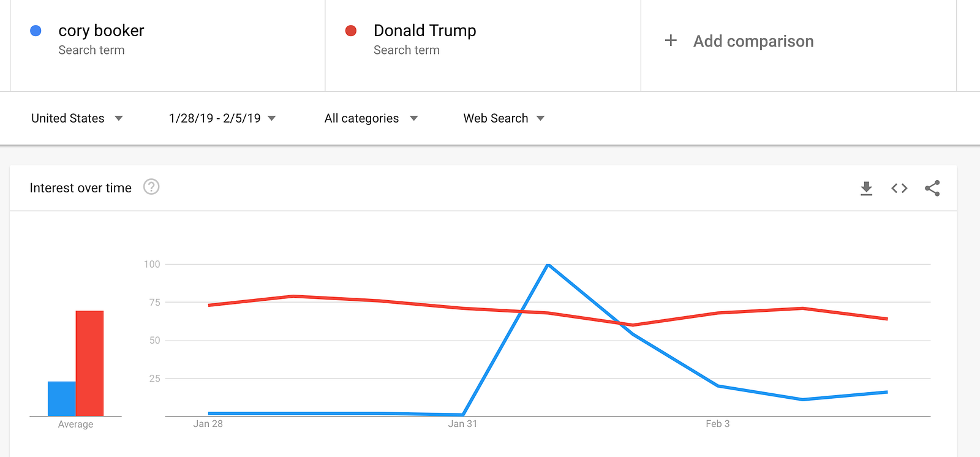Open the embed code icon
The image size is (980, 457).
[x=899, y=188]
